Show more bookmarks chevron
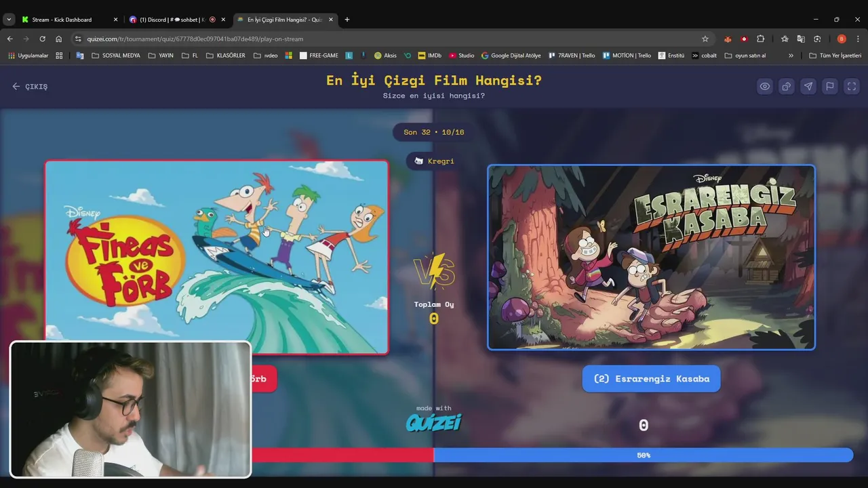This screenshot has height=488, width=868. coord(791,56)
